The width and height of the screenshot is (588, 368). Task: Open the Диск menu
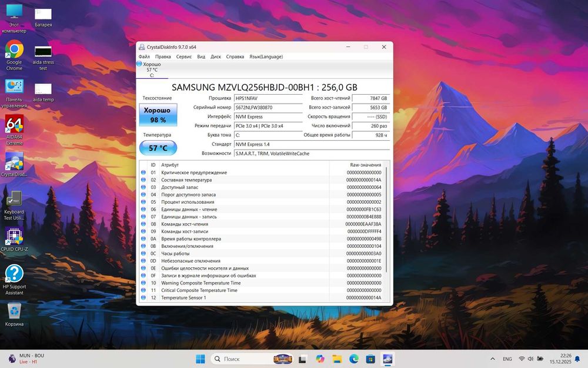(216, 57)
